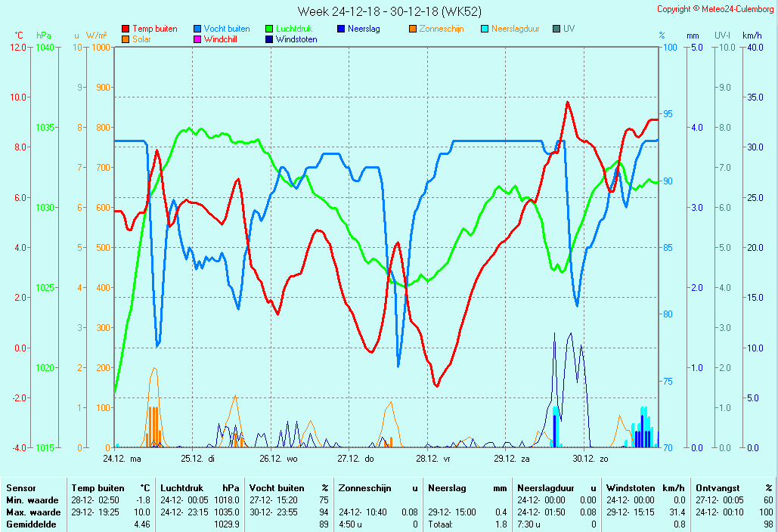This screenshot has width=778, height=532.
Task: Click the week title 24-12-18 - 30-12-18
Action: 389,11
